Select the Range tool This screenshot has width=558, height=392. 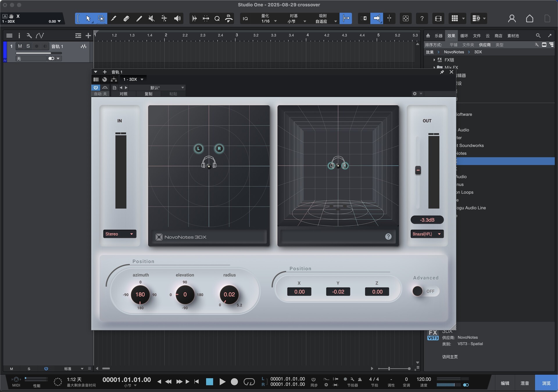click(101, 19)
